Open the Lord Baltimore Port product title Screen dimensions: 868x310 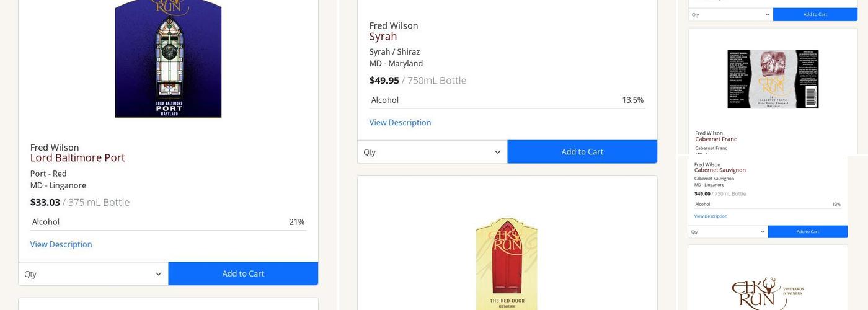pyautogui.click(x=77, y=158)
